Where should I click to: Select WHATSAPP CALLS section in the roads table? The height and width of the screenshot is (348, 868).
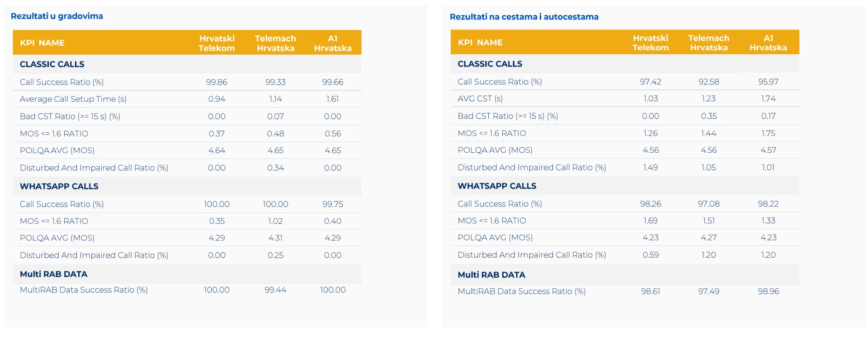pos(497,186)
